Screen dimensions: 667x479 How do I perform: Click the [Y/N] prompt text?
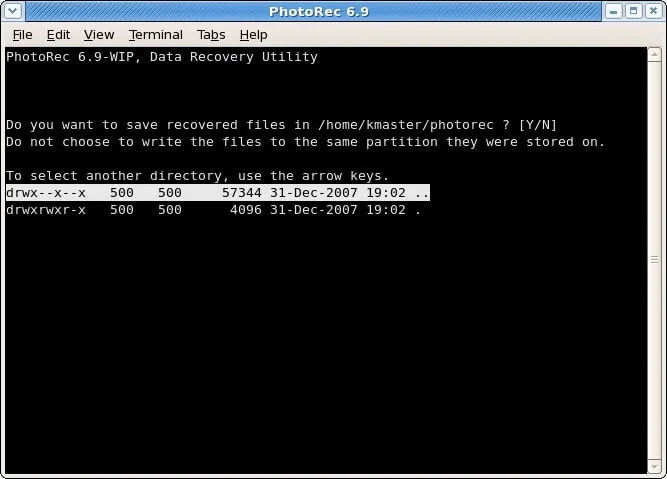point(538,125)
